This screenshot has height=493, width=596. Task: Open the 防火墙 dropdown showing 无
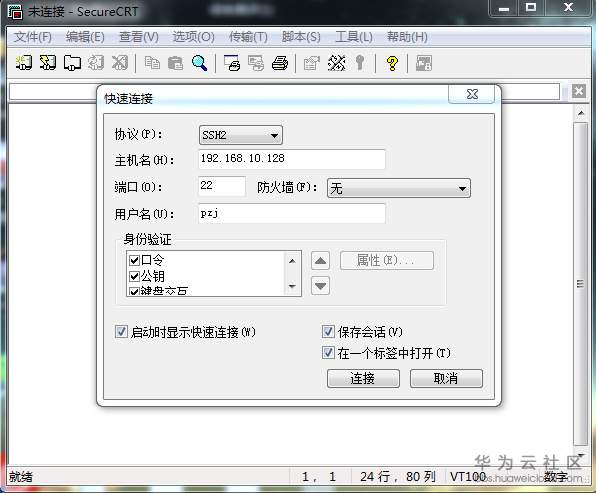coord(399,188)
